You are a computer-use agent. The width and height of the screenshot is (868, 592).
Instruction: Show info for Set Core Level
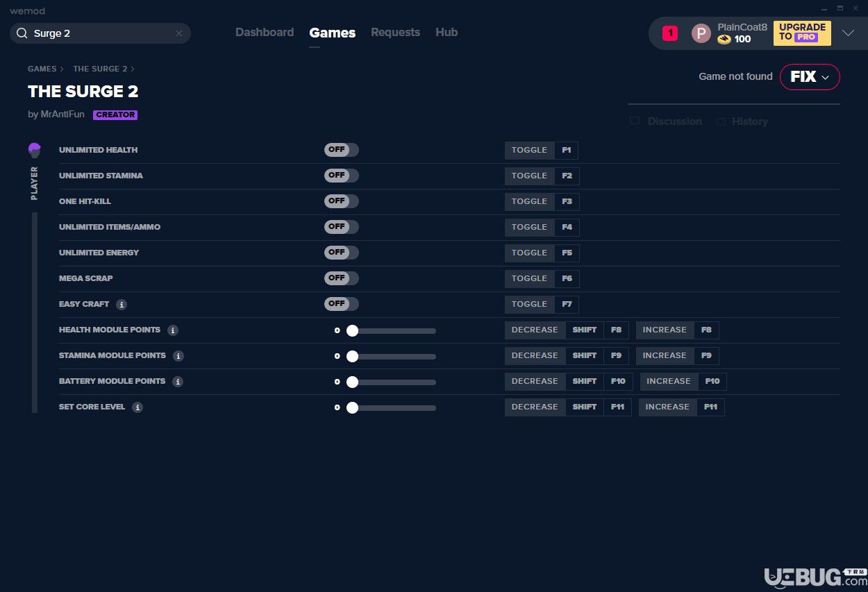coord(137,407)
